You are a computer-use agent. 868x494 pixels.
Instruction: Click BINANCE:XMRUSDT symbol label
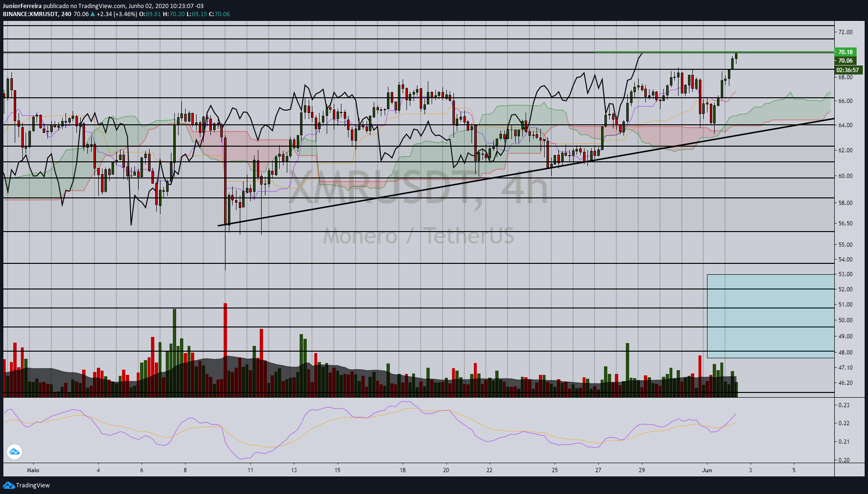[x=30, y=14]
